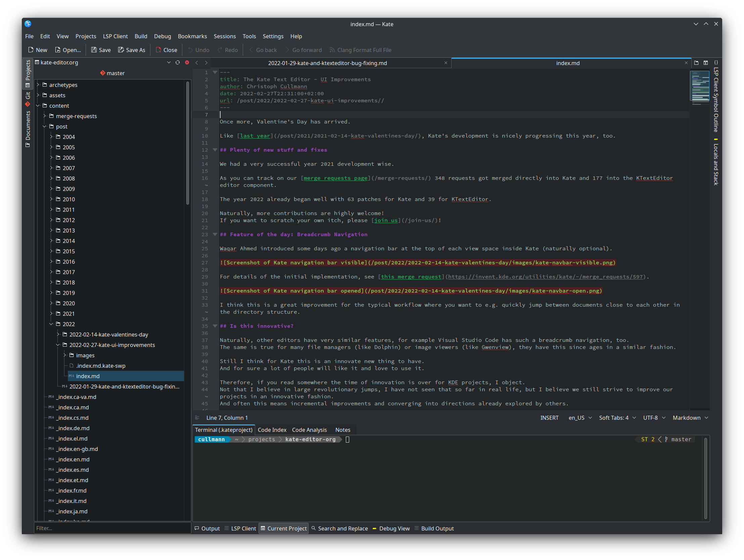This screenshot has width=744, height=560.
Task: Click the Save As toolbar button
Action: point(132,50)
